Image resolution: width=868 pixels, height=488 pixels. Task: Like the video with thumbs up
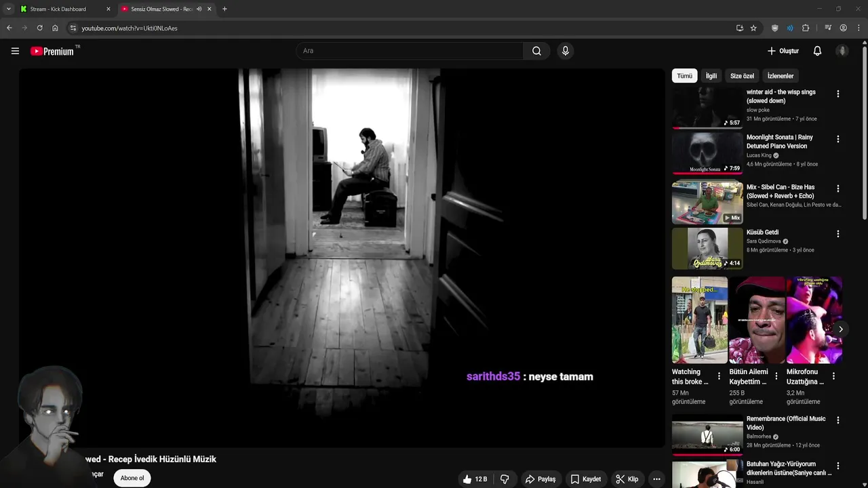click(x=475, y=479)
